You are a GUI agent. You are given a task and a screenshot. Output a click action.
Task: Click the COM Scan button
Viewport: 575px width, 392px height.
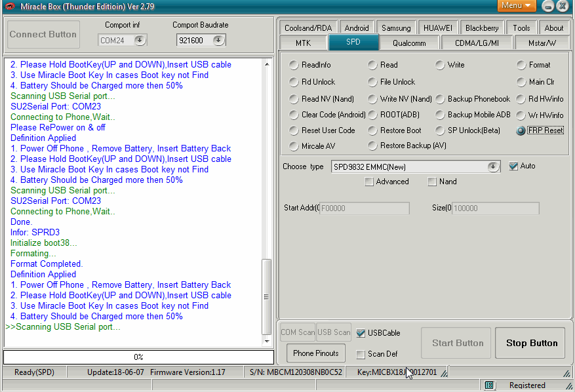[x=298, y=332]
